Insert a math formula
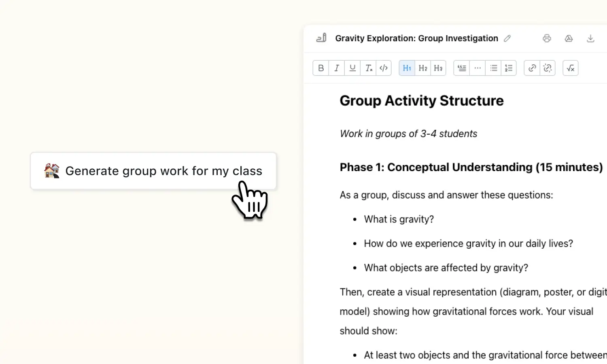The image size is (607, 364). (x=571, y=68)
